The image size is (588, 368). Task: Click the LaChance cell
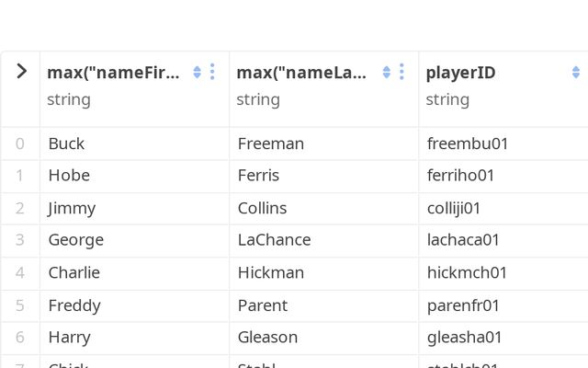click(274, 240)
